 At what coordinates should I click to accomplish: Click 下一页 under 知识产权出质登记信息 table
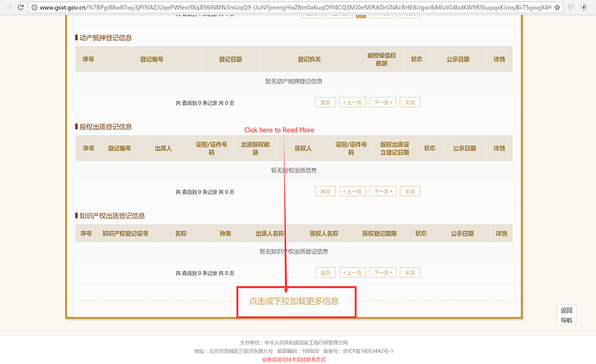[383, 273]
